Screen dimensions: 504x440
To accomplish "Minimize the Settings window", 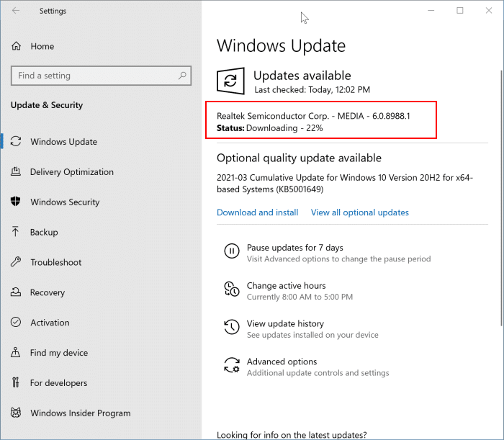I will [x=431, y=11].
